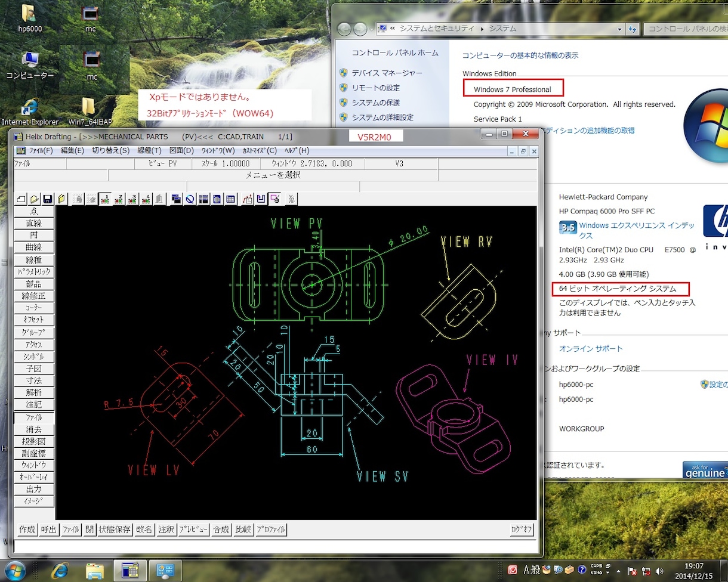
Task: Click the blue circle-slash toolbar icon
Action: click(x=190, y=199)
